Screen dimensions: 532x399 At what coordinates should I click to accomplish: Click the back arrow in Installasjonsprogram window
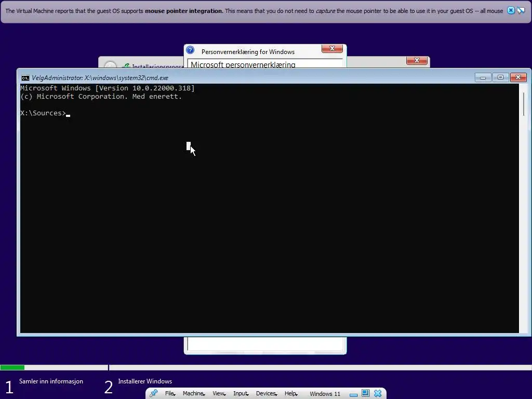pos(110,64)
